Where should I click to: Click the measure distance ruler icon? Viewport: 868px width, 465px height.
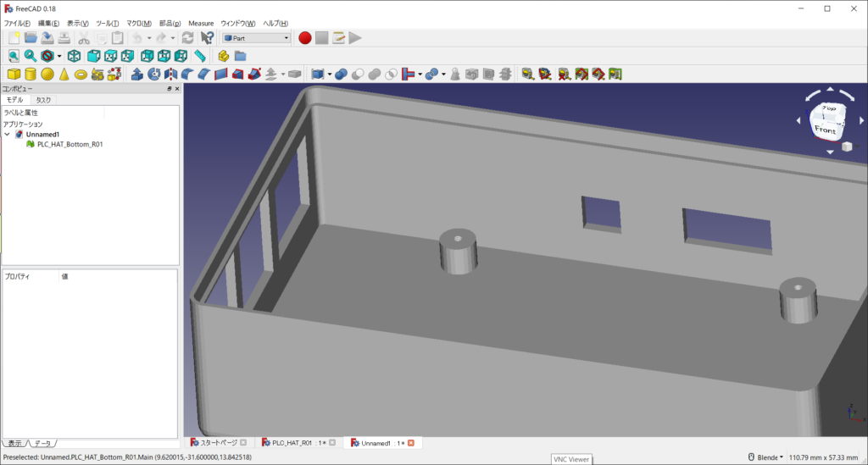coord(200,56)
